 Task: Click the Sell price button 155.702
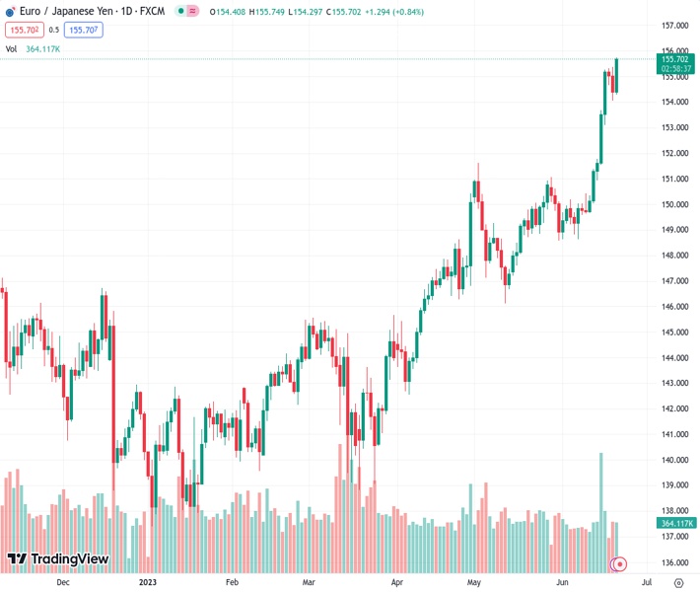tap(23, 30)
